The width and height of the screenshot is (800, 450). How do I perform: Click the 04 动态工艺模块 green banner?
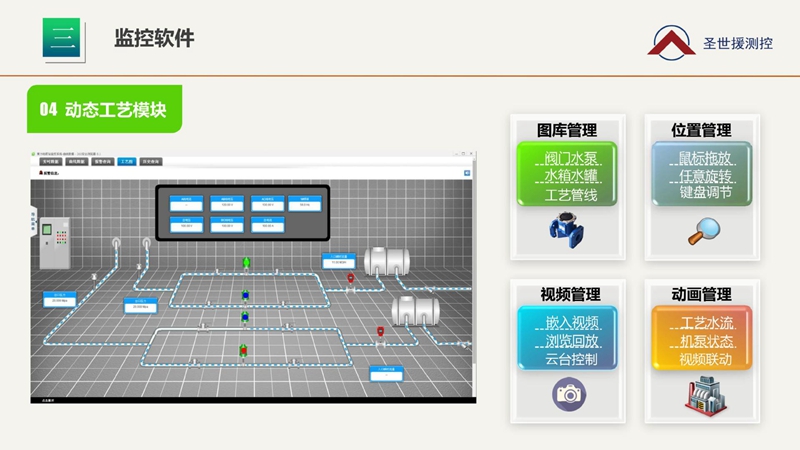105,109
